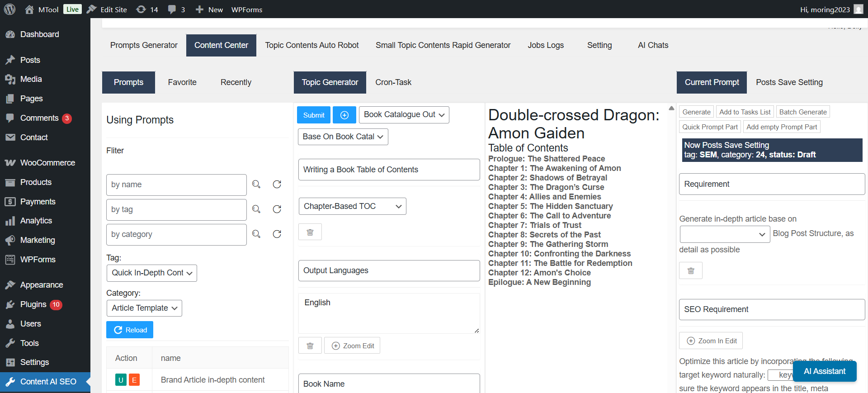Click trash icon below English language box

310,346
